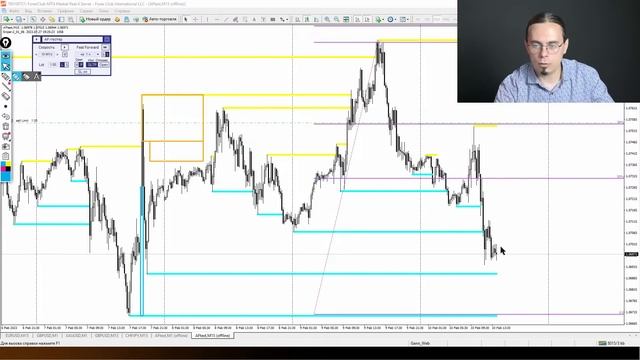The width and height of the screenshot is (640, 360).
Task: Select the crosshair tool
Action: point(196,19)
